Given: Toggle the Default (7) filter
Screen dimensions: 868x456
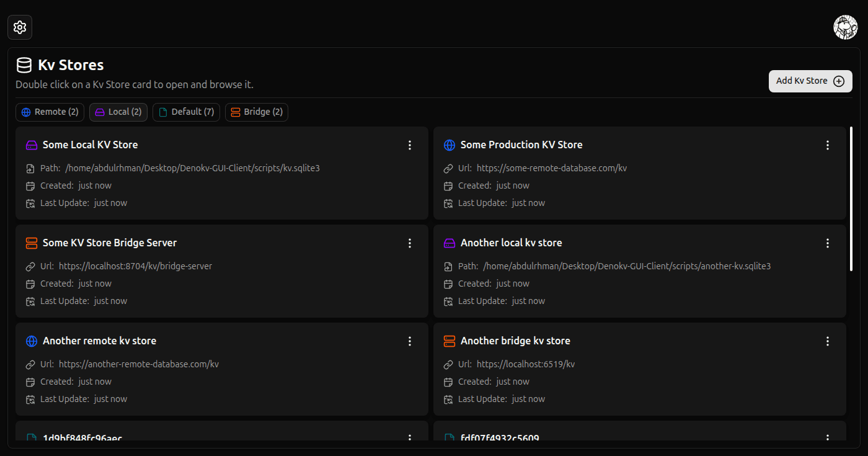Looking at the screenshot, I should coord(186,112).
